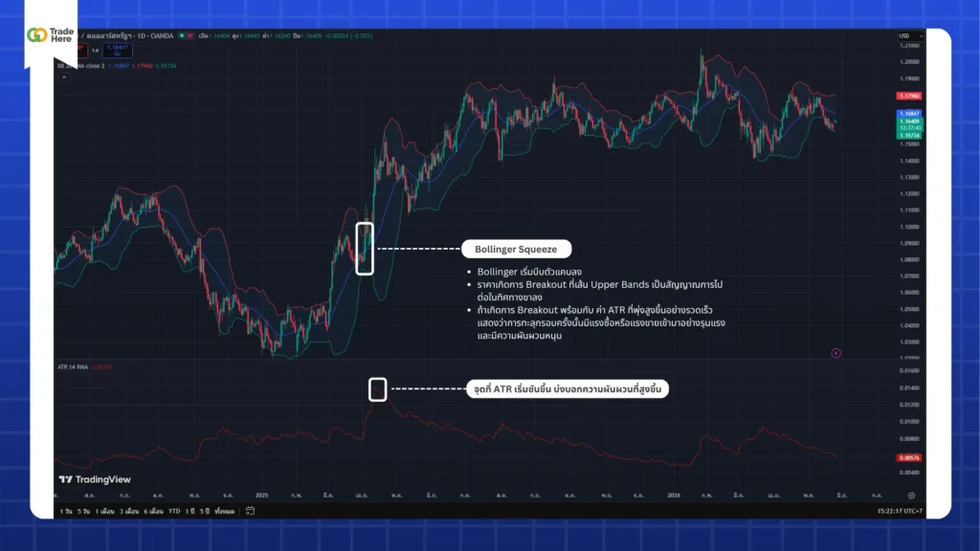The width and height of the screenshot is (980, 551).
Task: Select the 3 เดือน time range
Action: pyautogui.click(x=129, y=511)
